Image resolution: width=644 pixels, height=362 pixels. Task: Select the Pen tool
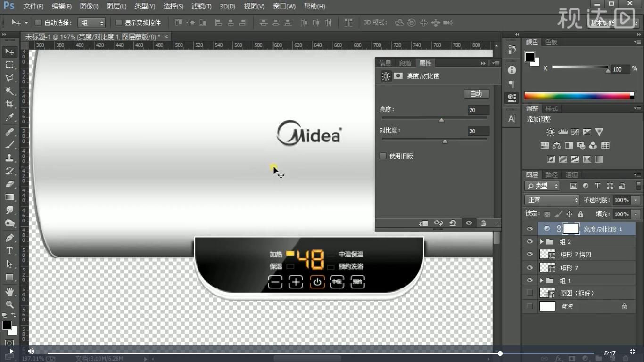[9, 238]
